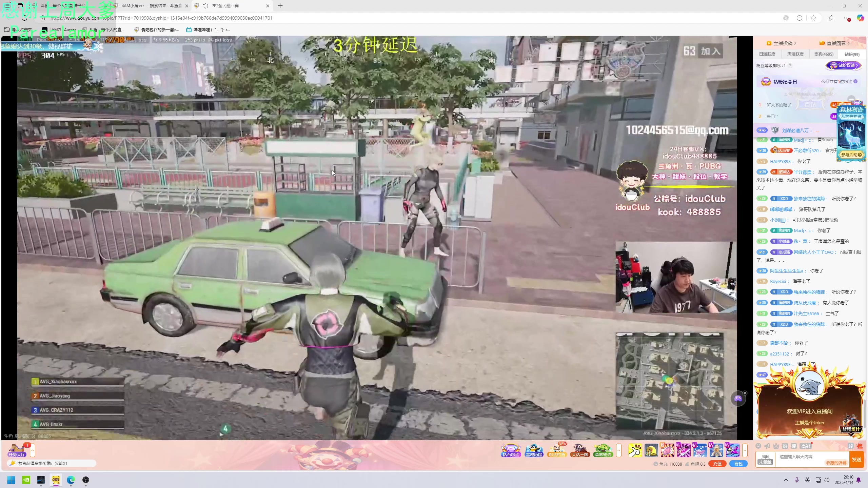Close the VIP welcome popup X
Viewport: 868px width, 488px height.
(745, 393)
